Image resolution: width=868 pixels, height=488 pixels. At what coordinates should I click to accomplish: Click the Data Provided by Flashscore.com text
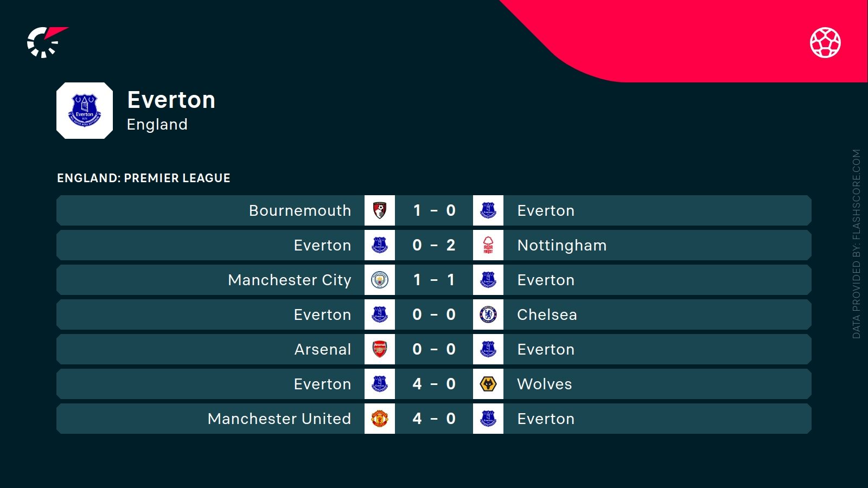856,244
